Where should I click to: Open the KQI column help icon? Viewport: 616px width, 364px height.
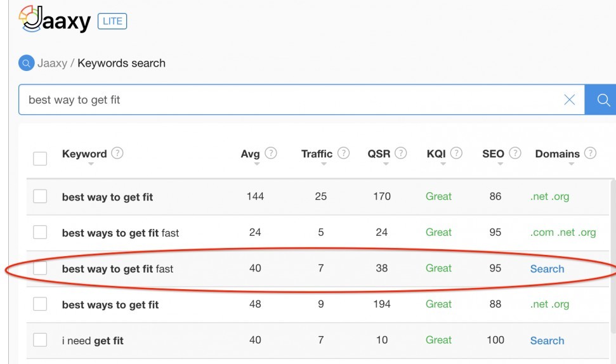click(x=456, y=153)
